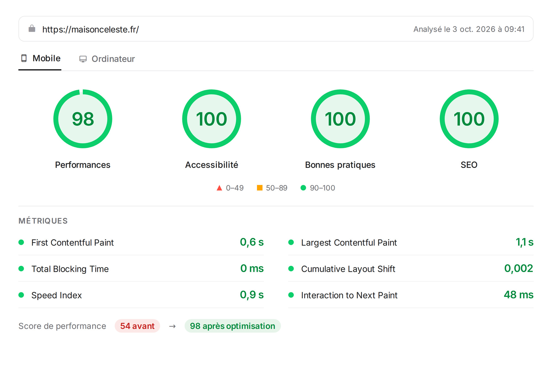
Task: Open the SEO score gauge
Action: coord(469,119)
